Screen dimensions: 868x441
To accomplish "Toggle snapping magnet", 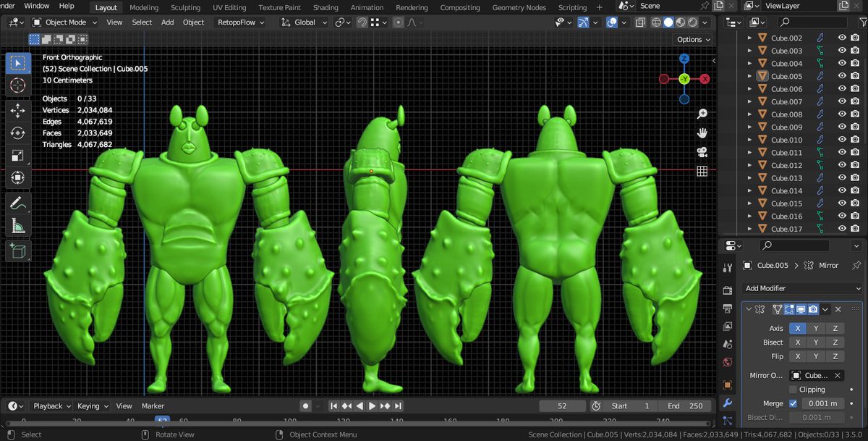I will point(361,22).
